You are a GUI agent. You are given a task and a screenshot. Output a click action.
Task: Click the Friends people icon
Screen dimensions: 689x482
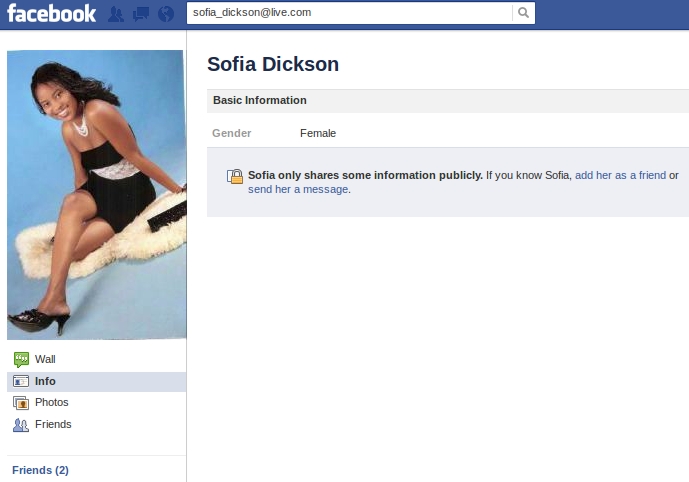pyautogui.click(x=21, y=425)
